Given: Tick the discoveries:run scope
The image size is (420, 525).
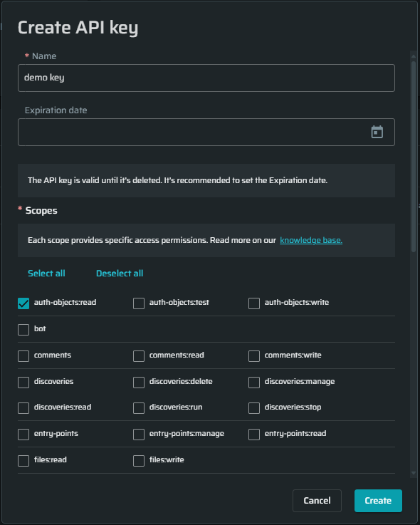Looking at the screenshot, I should point(139,407).
